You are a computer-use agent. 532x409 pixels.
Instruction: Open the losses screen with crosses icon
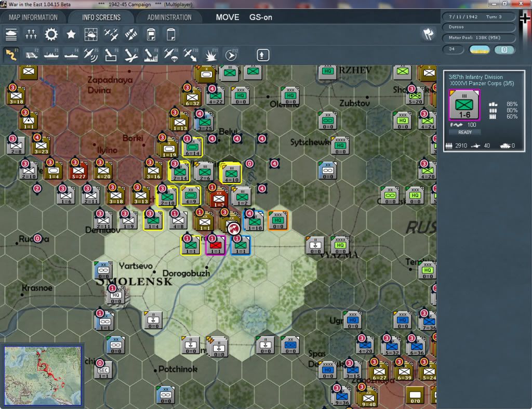[31, 35]
